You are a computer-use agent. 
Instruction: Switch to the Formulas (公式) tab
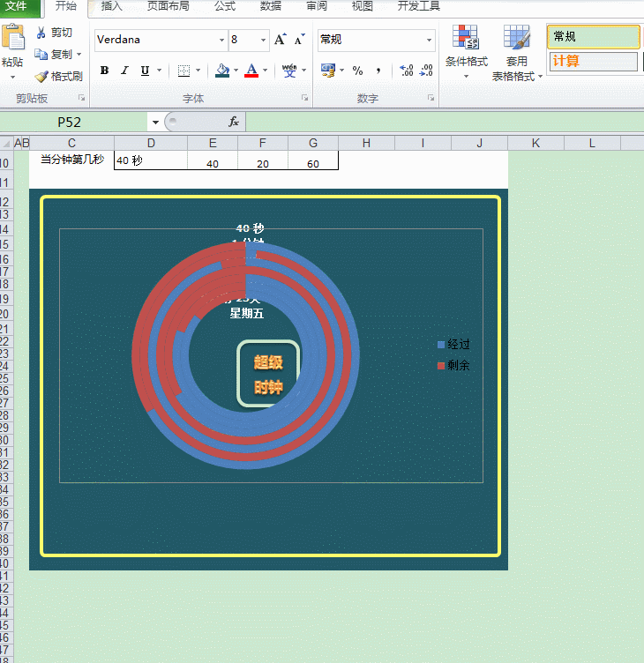click(x=225, y=7)
